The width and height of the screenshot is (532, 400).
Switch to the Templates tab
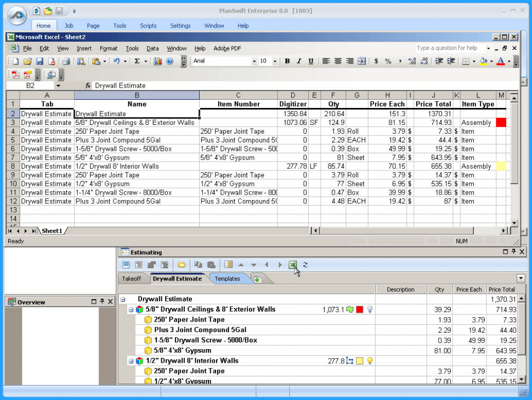227,279
